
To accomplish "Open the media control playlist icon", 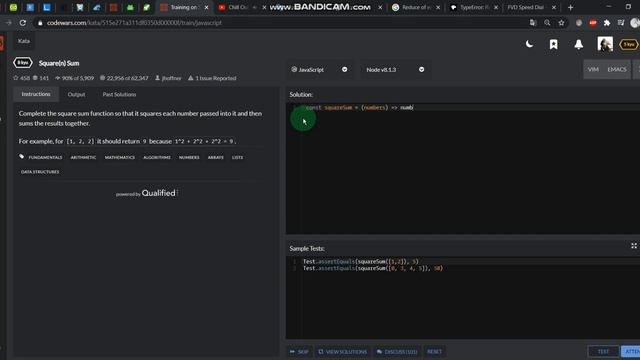I will coord(621,23).
